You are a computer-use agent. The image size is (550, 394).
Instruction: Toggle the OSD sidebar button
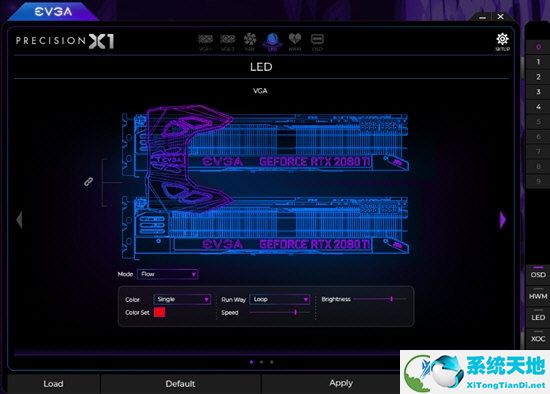pyautogui.click(x=538, y=274)
